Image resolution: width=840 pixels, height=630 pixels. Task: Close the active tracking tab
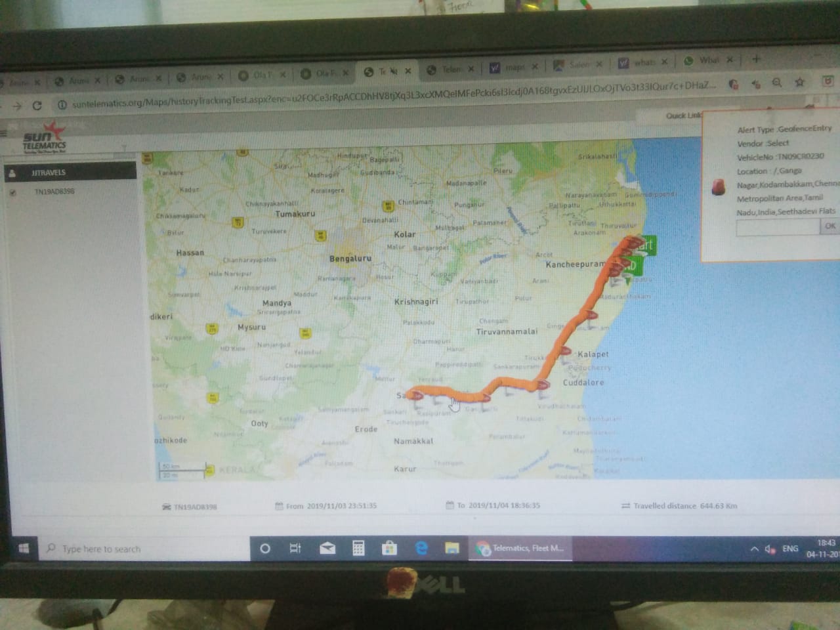(408, 71)
